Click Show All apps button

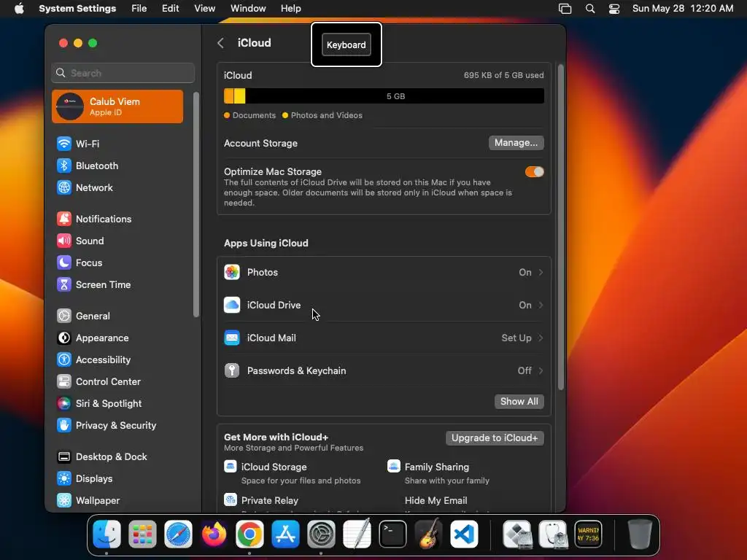coord(519,402)
